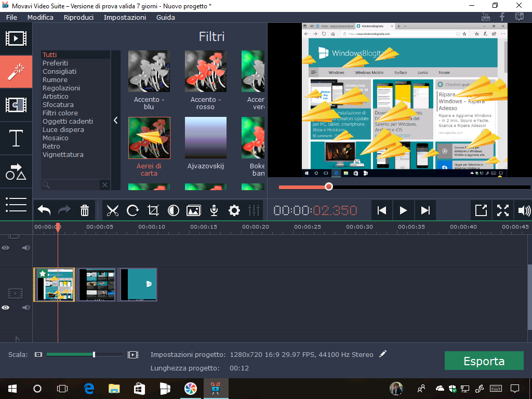Select the second clip on the timeline

(97, 285)
